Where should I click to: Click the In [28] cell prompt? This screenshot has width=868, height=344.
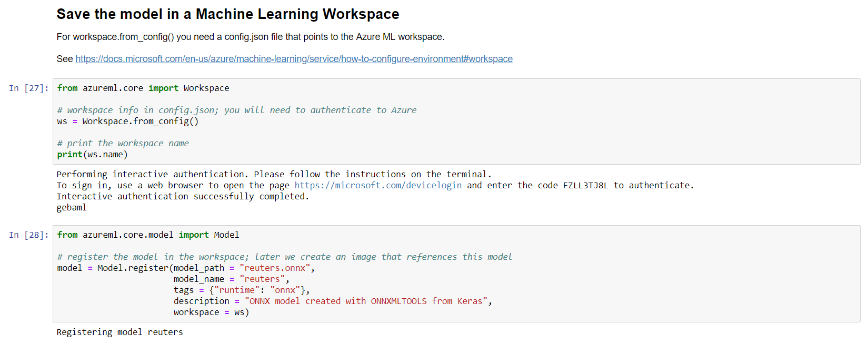[x=28, y=235]
